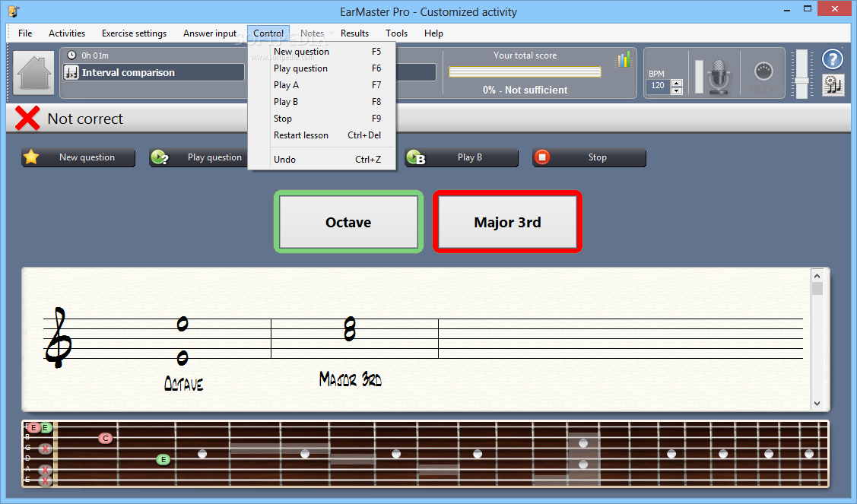Viewport: 857px width, 504px height.
Task: Click the total score progress bar
Action: (525, 72)
